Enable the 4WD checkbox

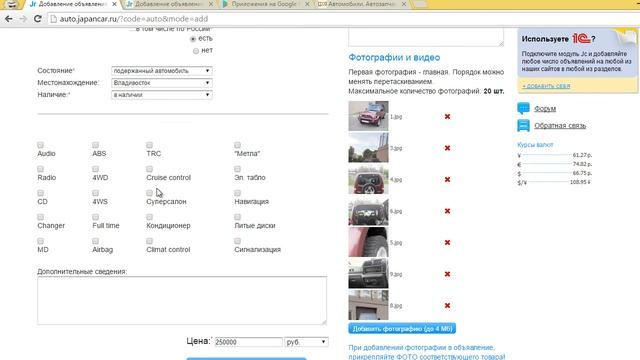(96, 169)
